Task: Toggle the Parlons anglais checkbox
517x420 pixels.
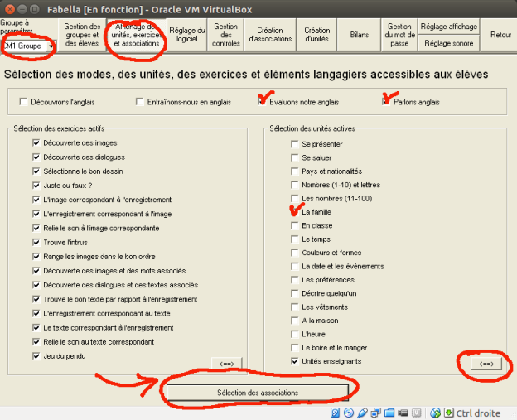Action: click(x=386, y=102)
